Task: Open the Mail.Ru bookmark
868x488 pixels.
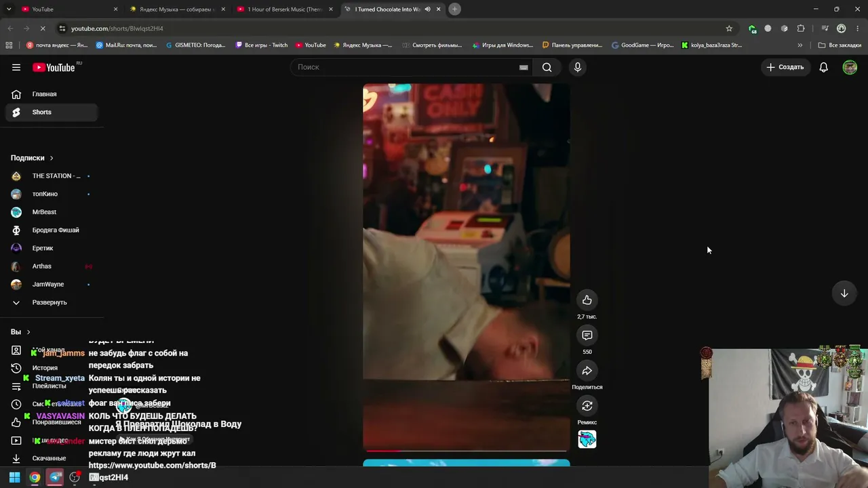Action: [x=126, y=45]
